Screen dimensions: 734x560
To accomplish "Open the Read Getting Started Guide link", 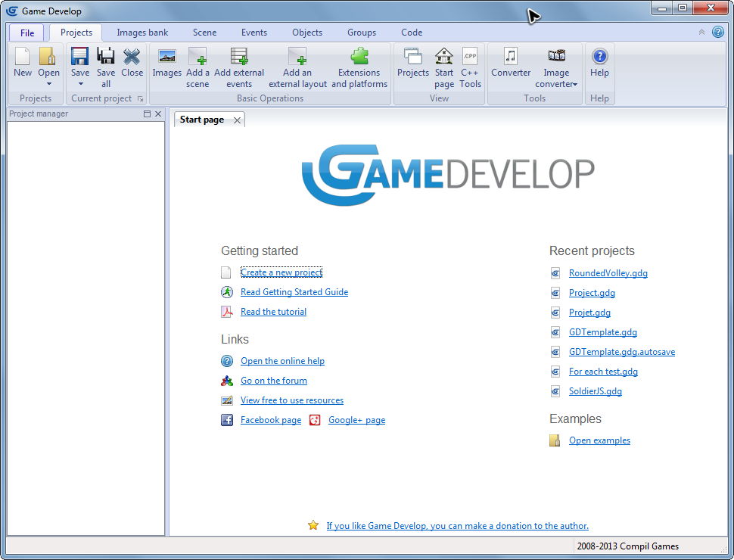I will 294,291.
